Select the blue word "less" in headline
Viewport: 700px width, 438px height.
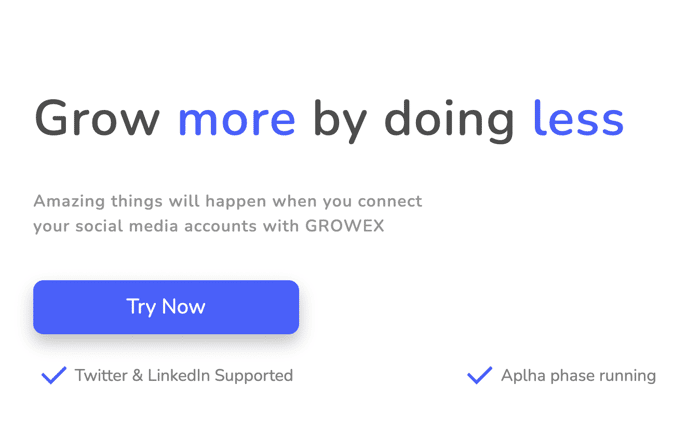[579, 118]
